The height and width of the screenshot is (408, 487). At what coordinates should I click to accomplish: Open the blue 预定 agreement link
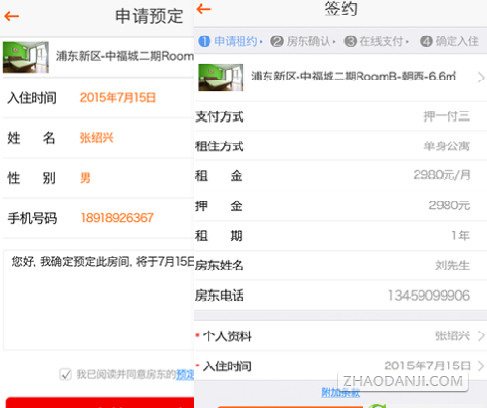(x=185, y=375)
